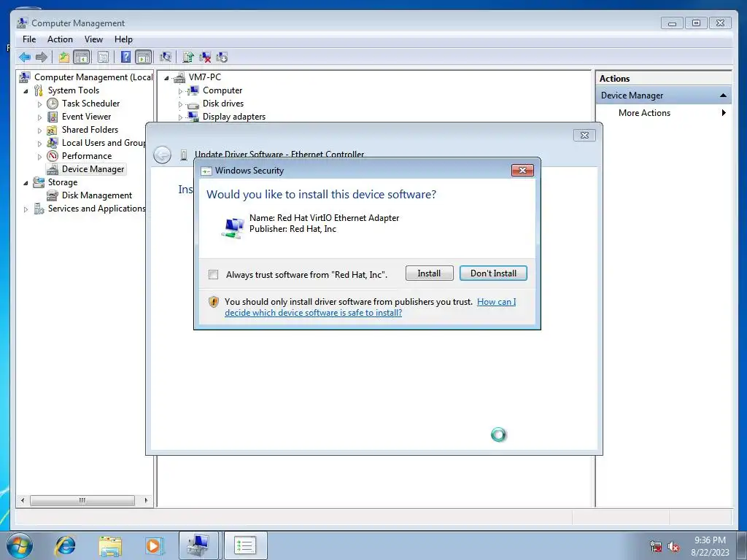
Task: Open Windows Media Player from the taskbar
Action: click(x=154, y=545)
